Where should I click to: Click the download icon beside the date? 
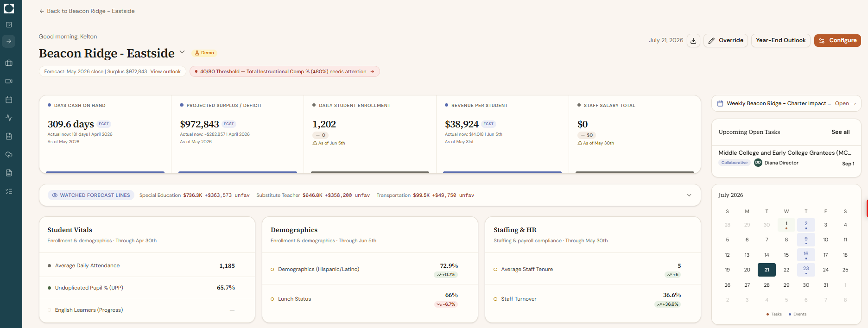(693, 41)
